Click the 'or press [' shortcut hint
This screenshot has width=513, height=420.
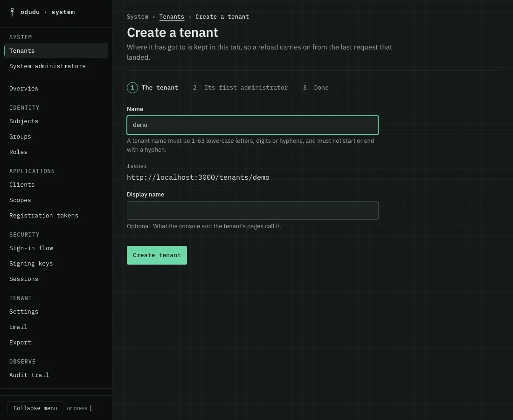[x=79, y=408]
